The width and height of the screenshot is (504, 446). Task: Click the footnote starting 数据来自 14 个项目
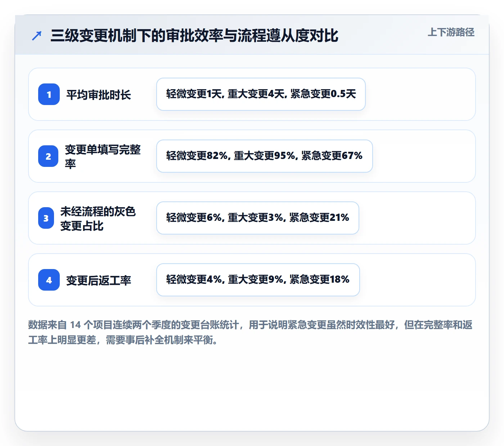click(x=251, y=332)
